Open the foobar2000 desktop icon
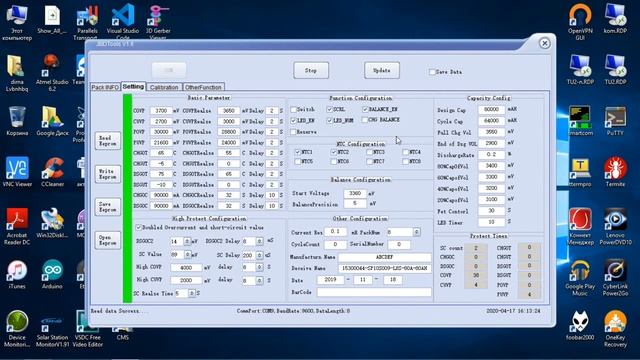 tap(580, 325)
